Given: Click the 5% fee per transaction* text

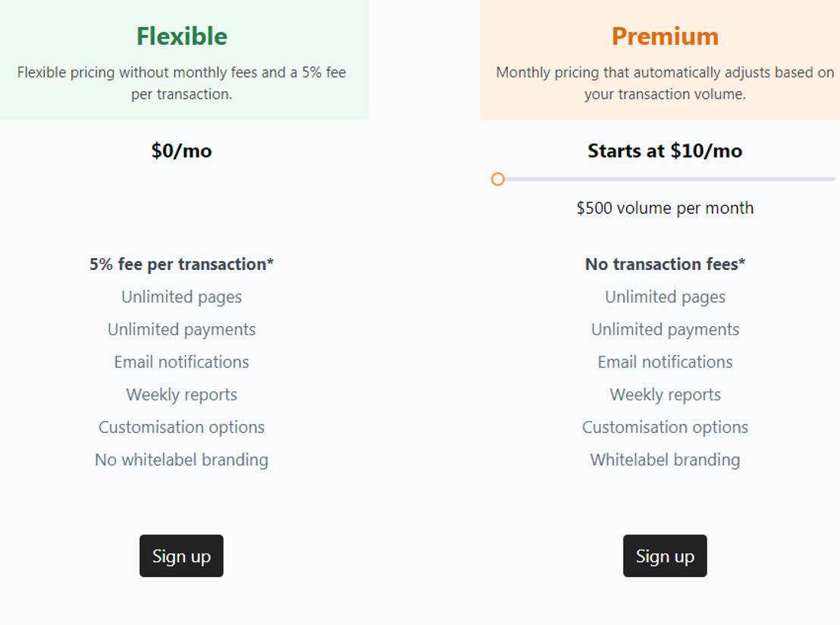Looking at the screenshot, I should point(182,264).
